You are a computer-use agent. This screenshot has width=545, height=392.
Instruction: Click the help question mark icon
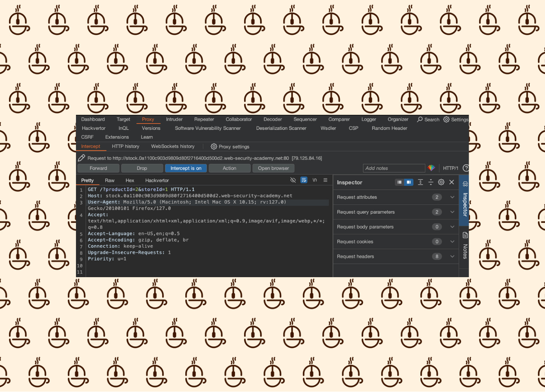[466, 168]
